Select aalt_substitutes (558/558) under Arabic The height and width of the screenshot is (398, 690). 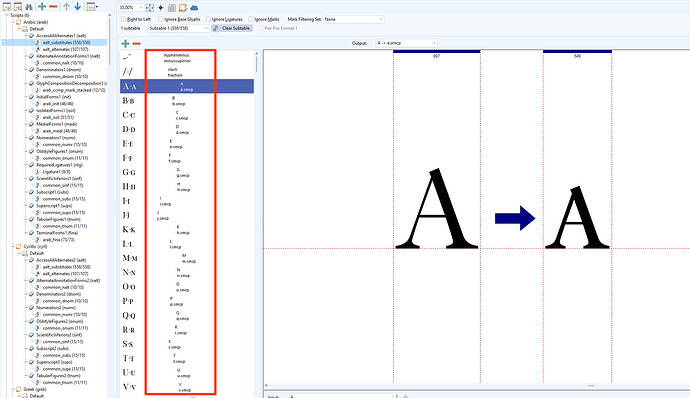click(66, 42)
